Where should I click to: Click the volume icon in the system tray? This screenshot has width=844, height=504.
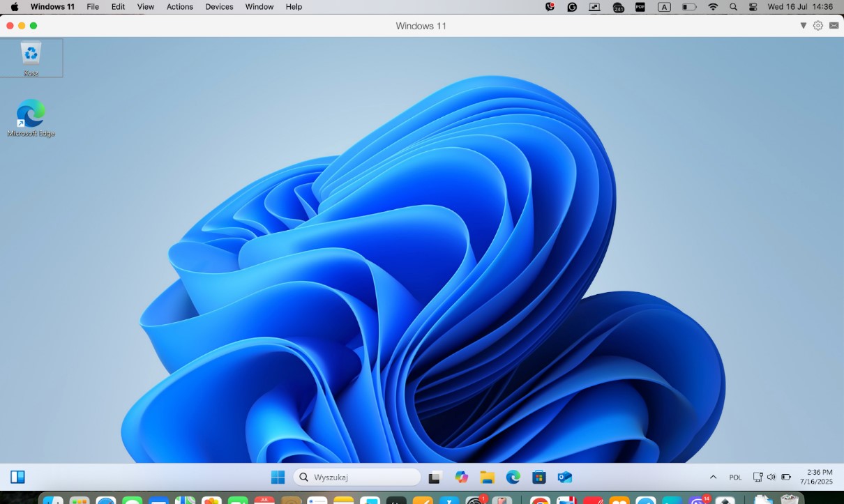771,477
